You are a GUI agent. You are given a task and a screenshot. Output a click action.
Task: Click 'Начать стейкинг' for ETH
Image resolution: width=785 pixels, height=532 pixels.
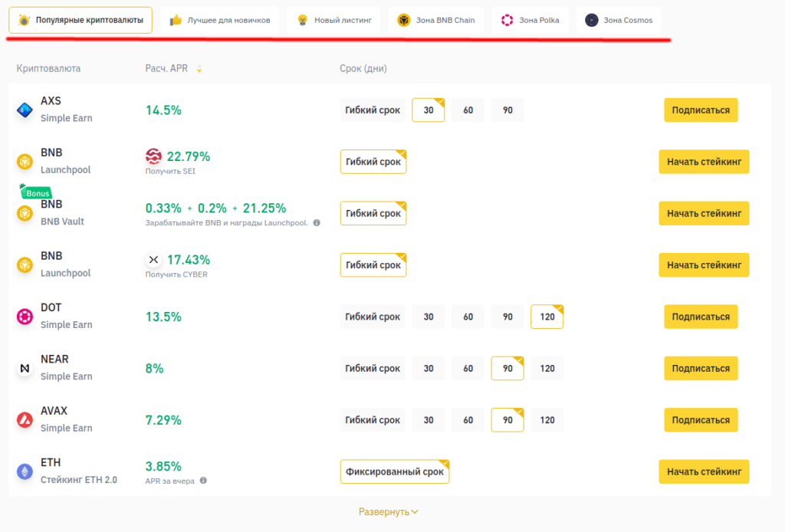pyautogui.click(x=704, y=471)
